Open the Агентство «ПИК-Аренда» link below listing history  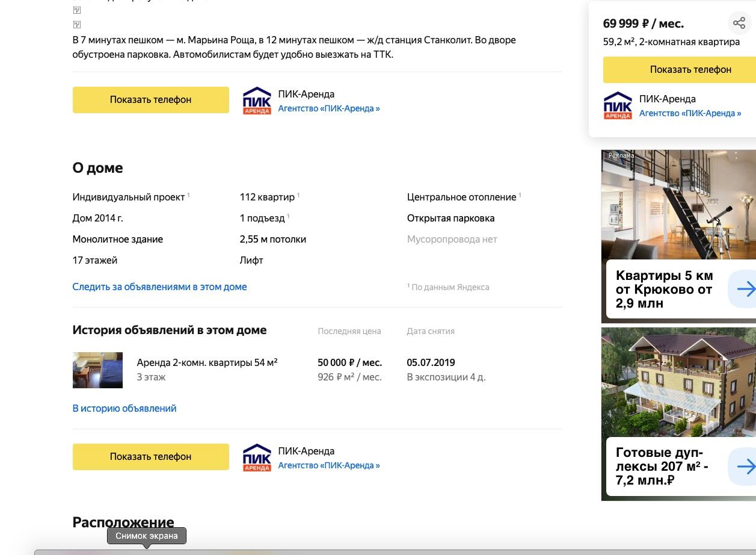tap(329, 466)
